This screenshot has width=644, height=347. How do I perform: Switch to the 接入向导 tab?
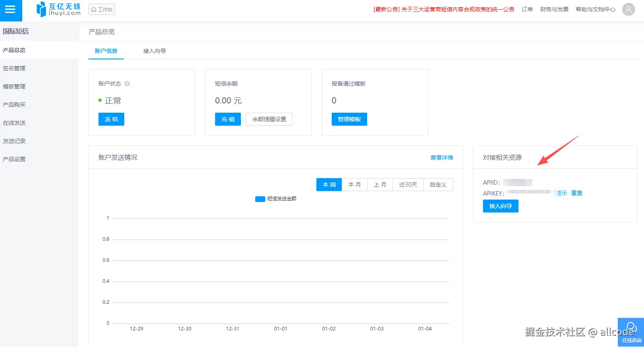coord(155,51)
